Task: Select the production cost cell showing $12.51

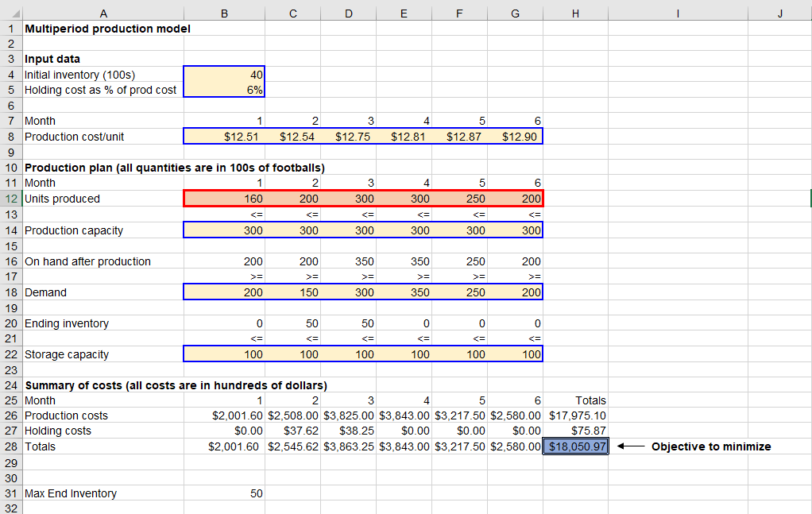Action: (224, 136)
